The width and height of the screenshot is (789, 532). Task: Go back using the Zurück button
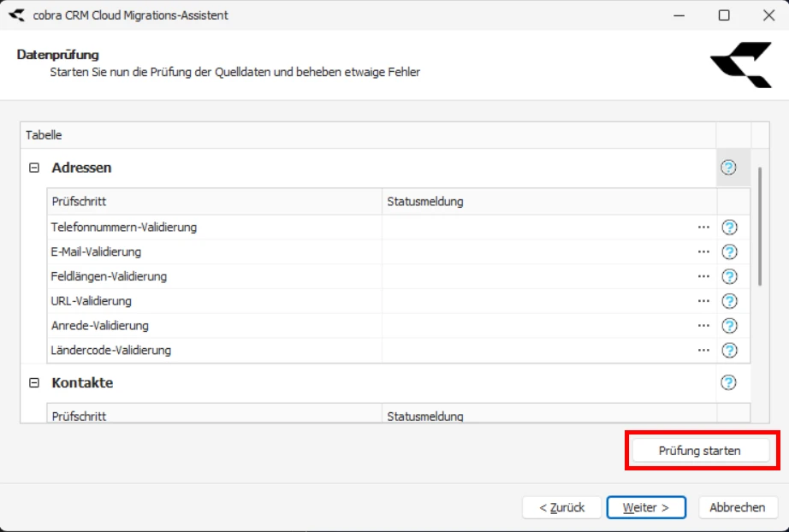[x=561, y=507]
